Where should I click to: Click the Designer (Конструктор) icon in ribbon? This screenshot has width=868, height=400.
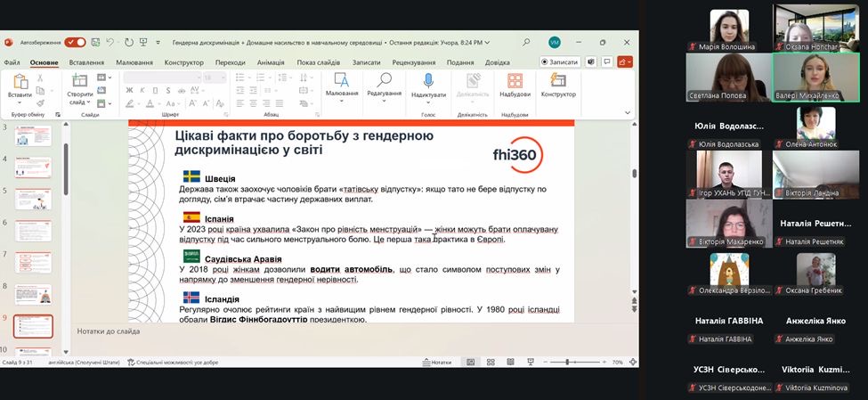[558, 81]
